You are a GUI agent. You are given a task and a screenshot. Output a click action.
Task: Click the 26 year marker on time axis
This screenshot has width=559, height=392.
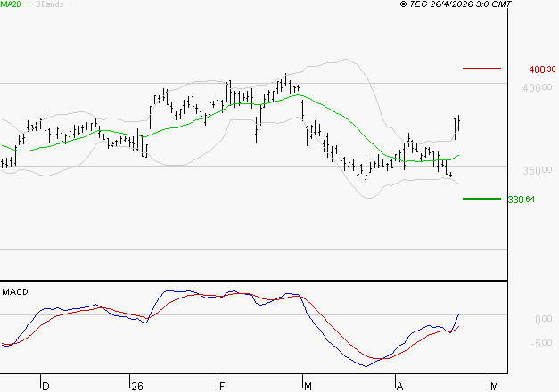pyautogui.click(x=137, y=387)
